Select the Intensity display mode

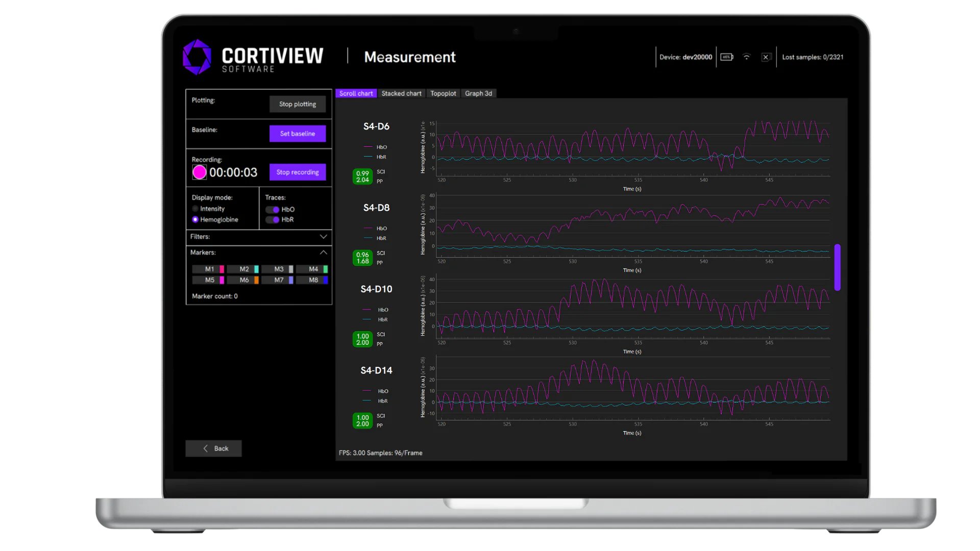[x=195, y=208]
